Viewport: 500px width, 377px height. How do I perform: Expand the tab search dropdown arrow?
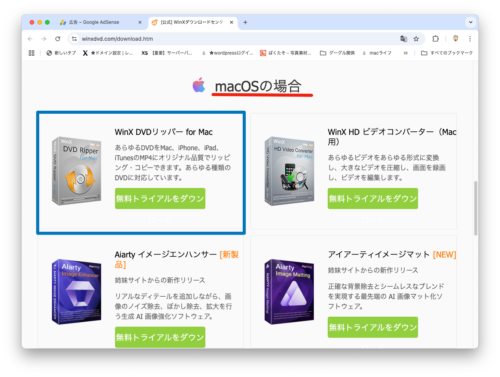coord(470,22)
